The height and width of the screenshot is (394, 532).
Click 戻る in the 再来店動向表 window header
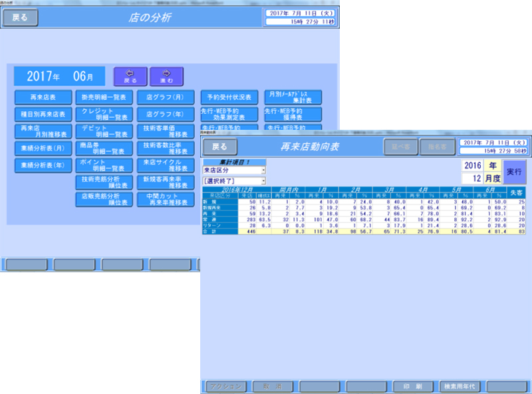tap(219, 146)
